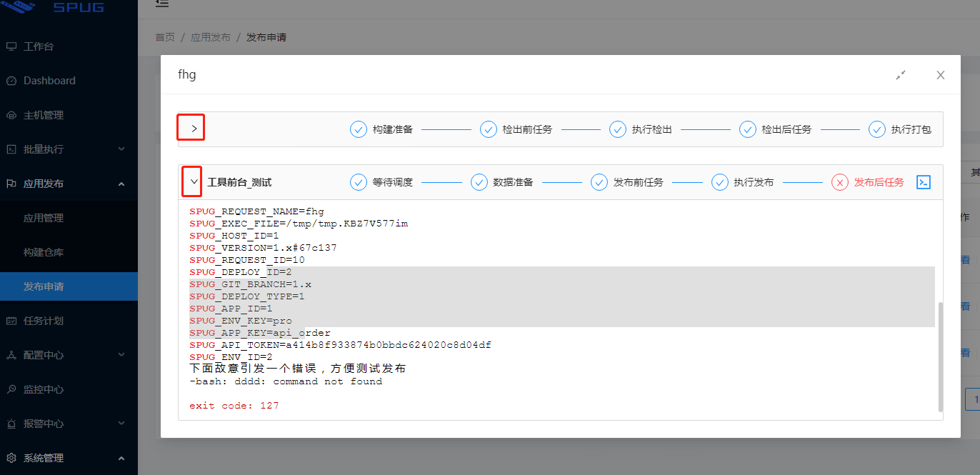Collapse the 工具前台_测试 log panel
980x475 pixels.
point(194,182)
